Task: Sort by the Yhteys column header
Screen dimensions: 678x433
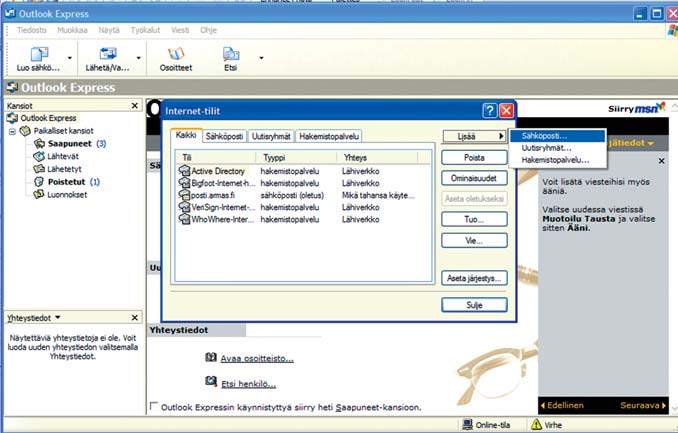Action: [x=377, y=157]
